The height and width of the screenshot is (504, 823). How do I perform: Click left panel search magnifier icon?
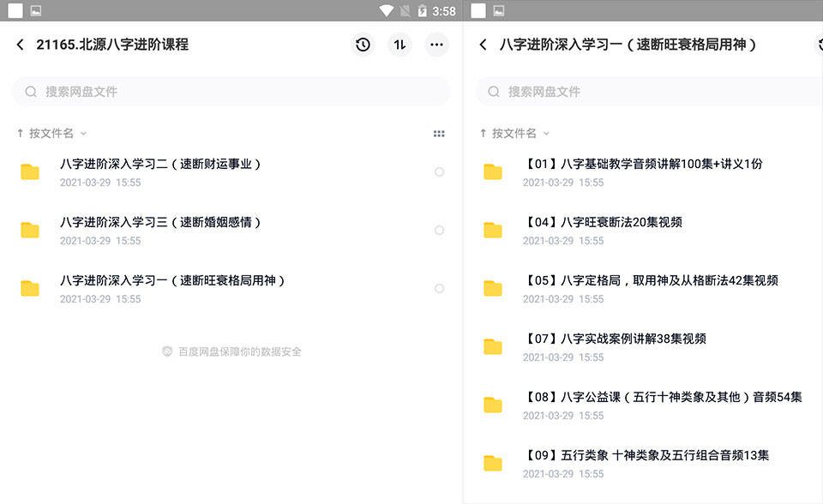pos(31,92)
